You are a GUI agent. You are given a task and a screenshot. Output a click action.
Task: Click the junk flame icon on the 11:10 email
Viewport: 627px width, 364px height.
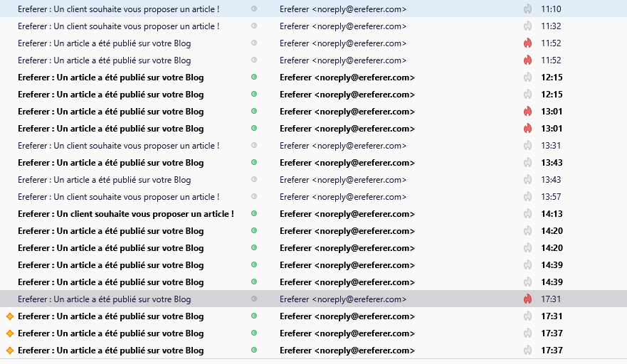point(527,9)
